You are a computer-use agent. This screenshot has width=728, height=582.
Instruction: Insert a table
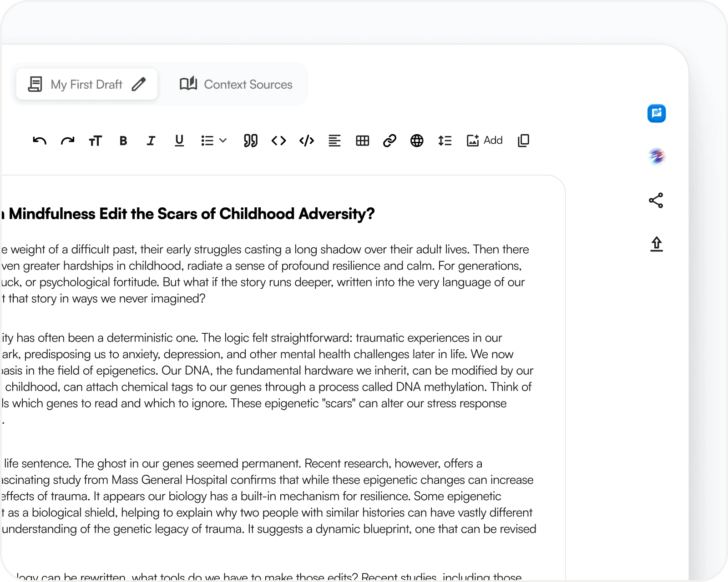click(362, 141)
